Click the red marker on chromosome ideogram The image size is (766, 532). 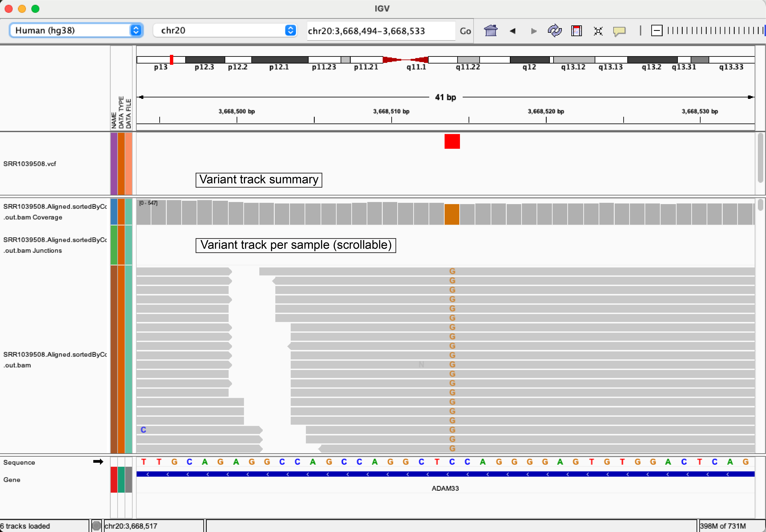click(x=171, y=60)
